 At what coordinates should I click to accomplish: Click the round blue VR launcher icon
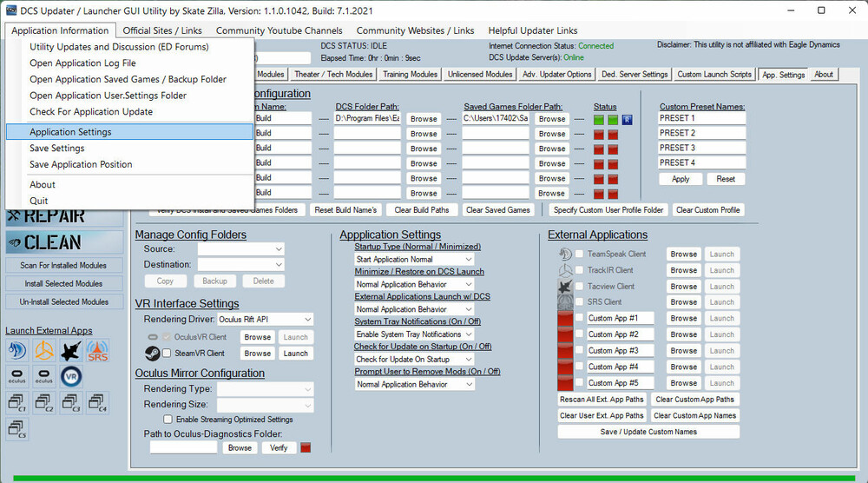[x=71, y=377]
